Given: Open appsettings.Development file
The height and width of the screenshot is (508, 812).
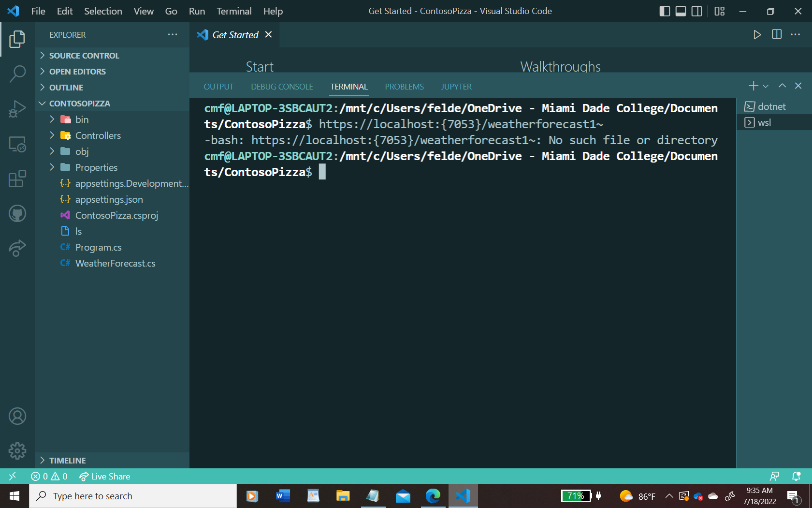Looking at the screenshot, I should coord(112,183).
